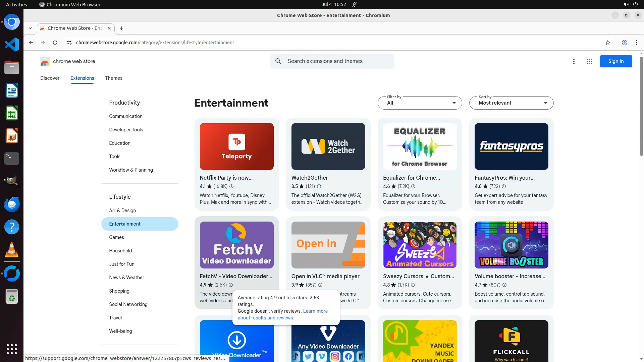The image size is (644, 362).
Task: Expand the Filter by All dropdown
Action: pos(420,103)
